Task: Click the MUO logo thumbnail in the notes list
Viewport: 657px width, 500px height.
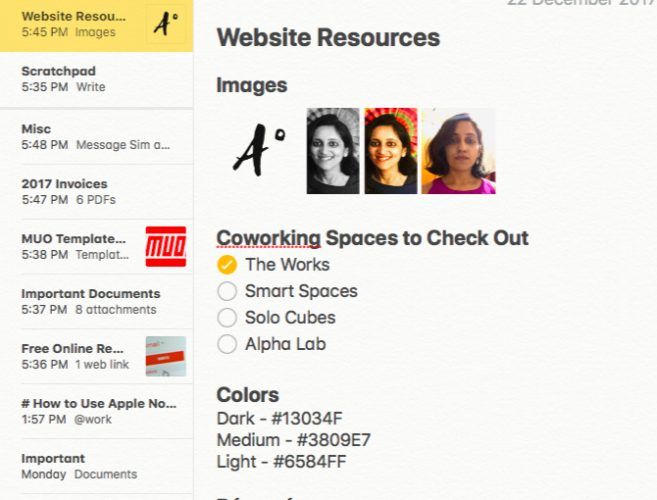Action: 166,246
